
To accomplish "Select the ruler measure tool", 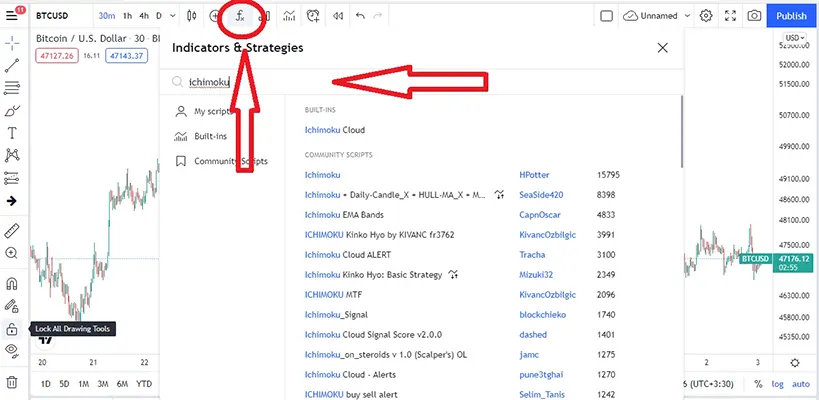I will [x=11, y=230].
